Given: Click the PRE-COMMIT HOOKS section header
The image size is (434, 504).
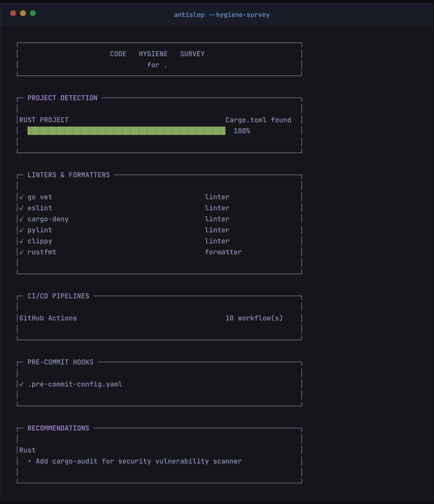Looking at the screenshot, I should tap(60, 362).
